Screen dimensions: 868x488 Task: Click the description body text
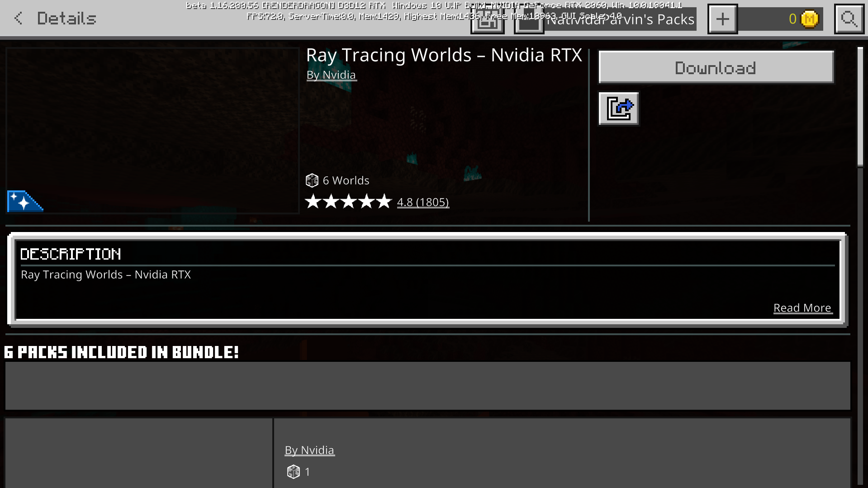click(106, 275)
